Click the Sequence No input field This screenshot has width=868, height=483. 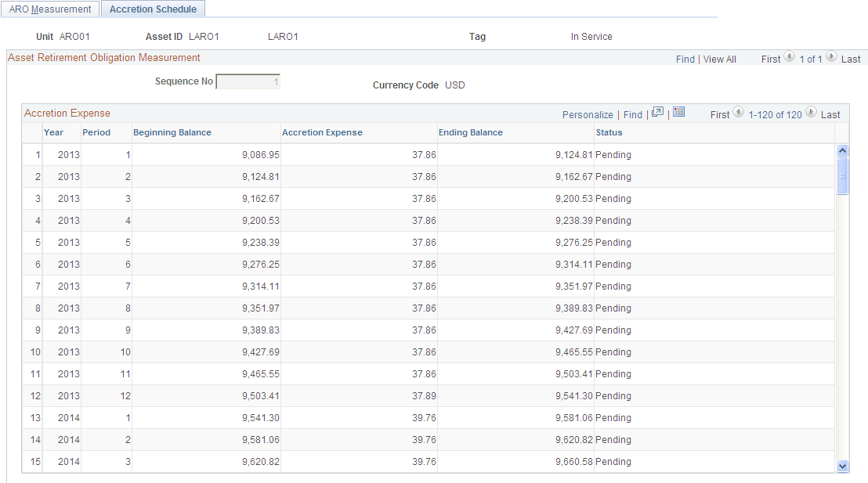click(248, 82)
